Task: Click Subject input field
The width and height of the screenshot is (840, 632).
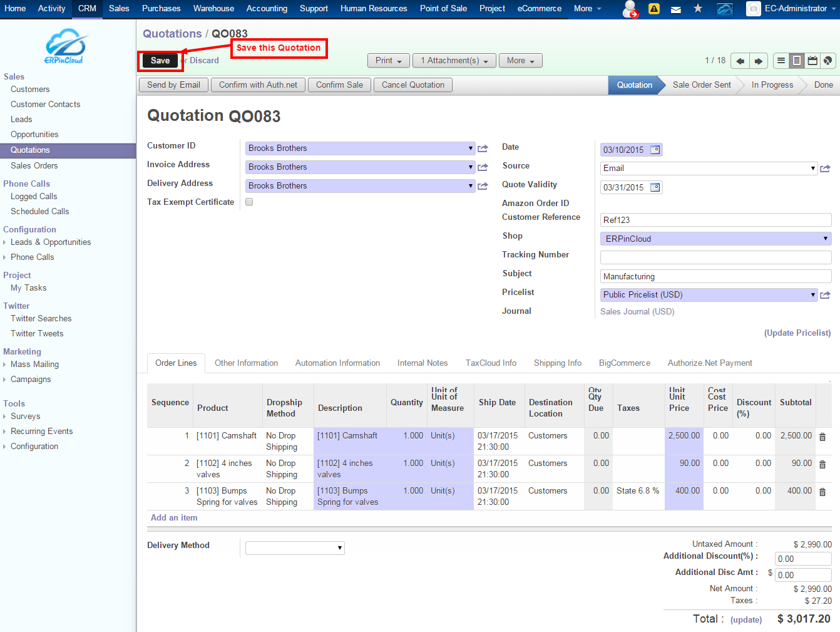Action: 715,276
